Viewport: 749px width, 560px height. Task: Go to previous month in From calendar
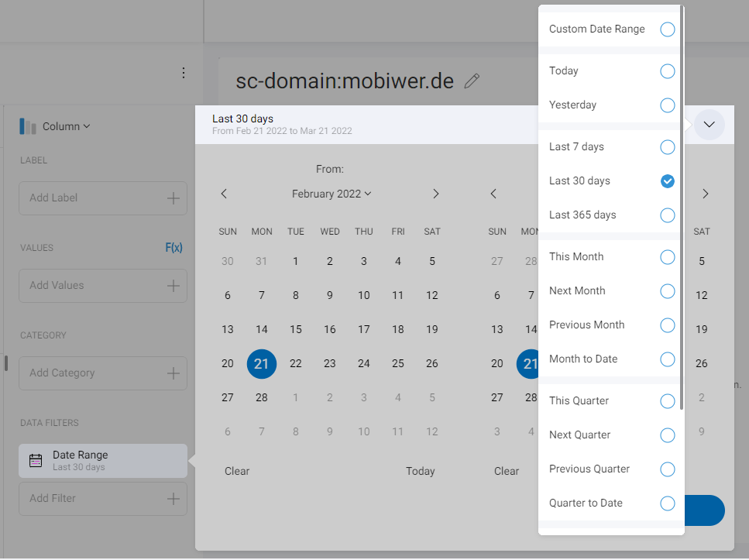pos(224,194)
